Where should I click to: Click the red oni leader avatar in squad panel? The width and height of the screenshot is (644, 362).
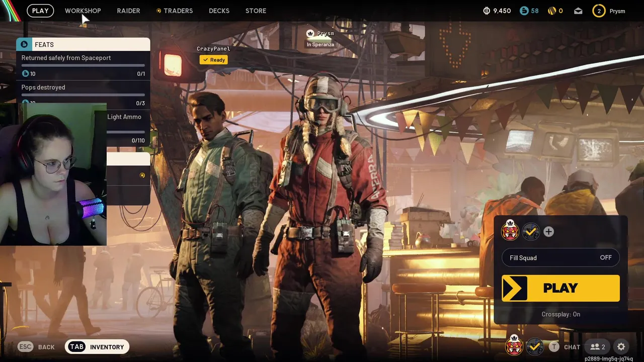(x=510, y=231)
